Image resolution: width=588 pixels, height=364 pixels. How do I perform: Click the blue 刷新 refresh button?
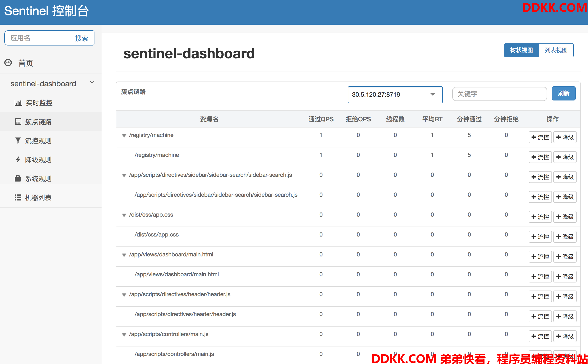click(x=564, y=93)
